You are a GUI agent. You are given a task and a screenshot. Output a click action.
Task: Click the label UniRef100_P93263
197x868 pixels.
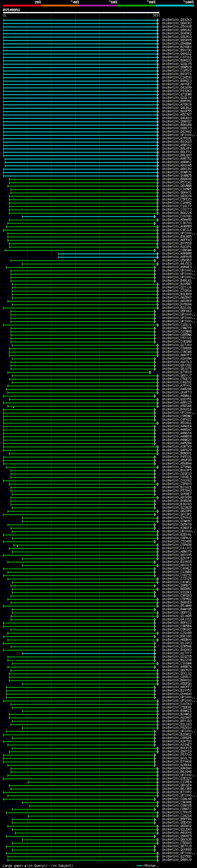click(177, 91)
